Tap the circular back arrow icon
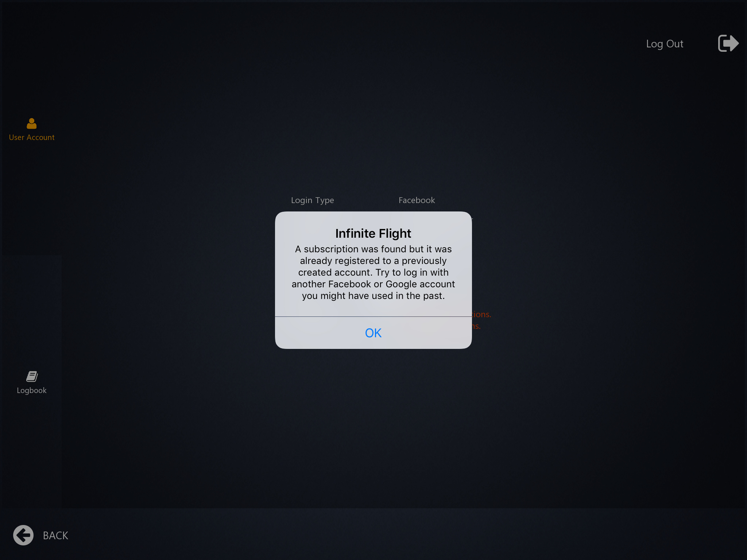Screen dimensions: 747x560 click(23, 535)
